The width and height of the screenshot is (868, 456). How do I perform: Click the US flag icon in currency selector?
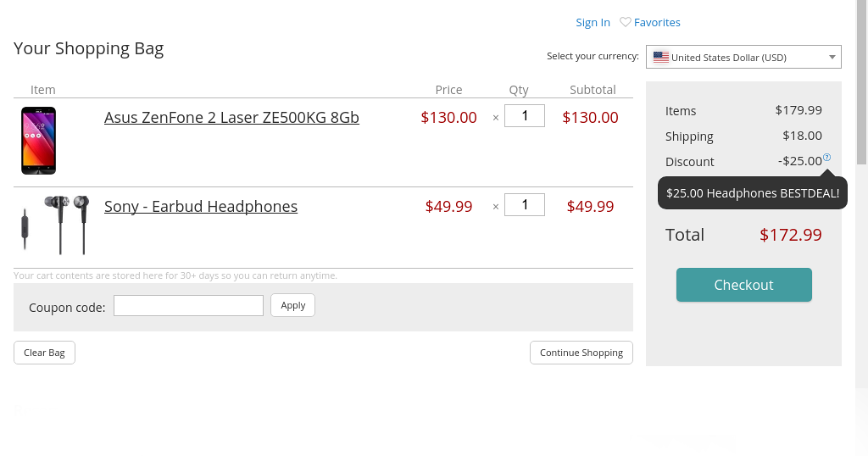[661, 57]
